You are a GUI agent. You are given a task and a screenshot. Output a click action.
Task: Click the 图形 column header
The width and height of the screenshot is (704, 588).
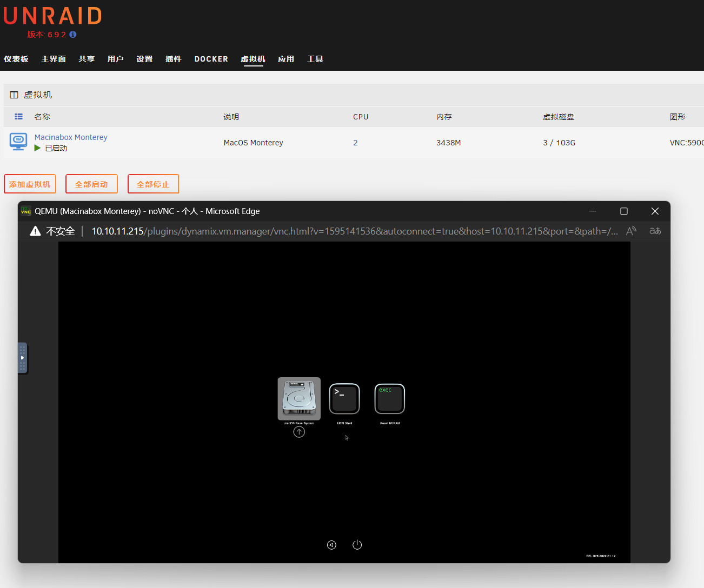tap(678, 117)
